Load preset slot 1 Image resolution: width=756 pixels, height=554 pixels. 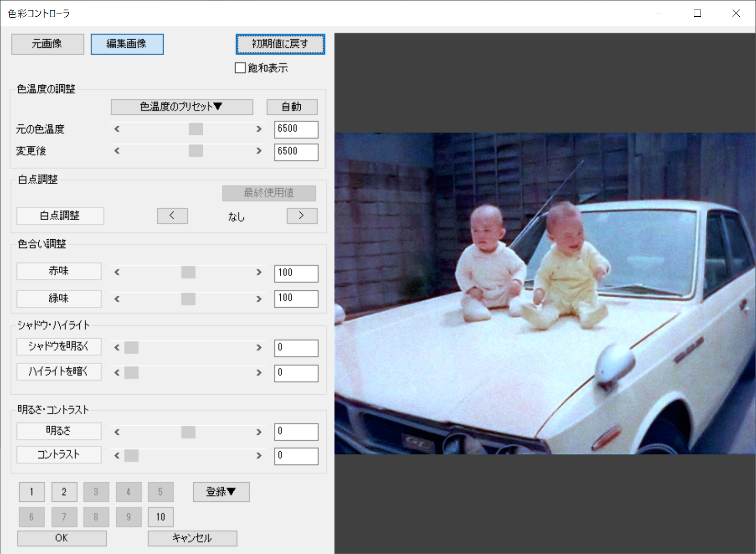[x=32, y=492]
